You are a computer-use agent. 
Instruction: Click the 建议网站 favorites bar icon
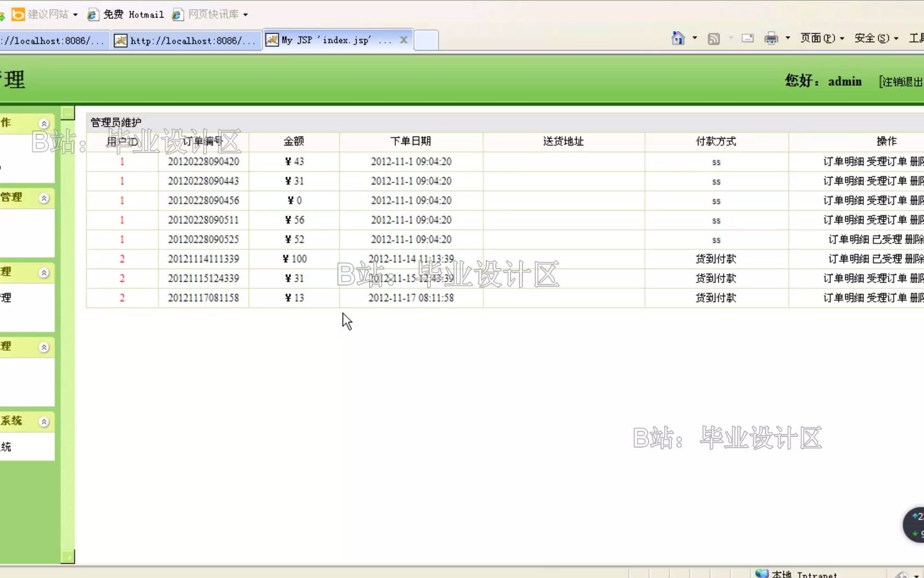click(x=19, y=14)
